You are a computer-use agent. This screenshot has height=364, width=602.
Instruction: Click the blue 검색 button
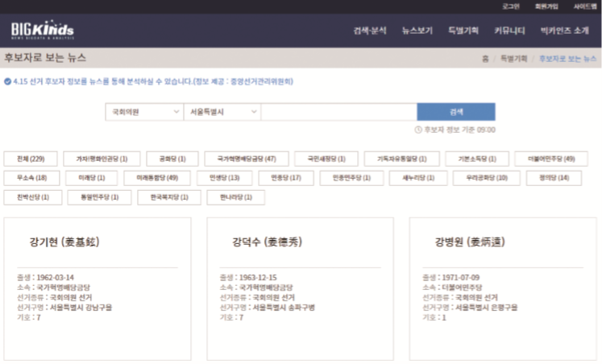(x=456, y=112)
